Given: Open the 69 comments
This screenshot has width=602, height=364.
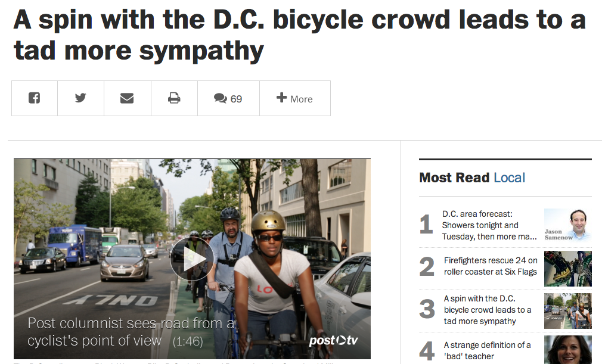Looking at the screenshot, I should coord(228,98).
